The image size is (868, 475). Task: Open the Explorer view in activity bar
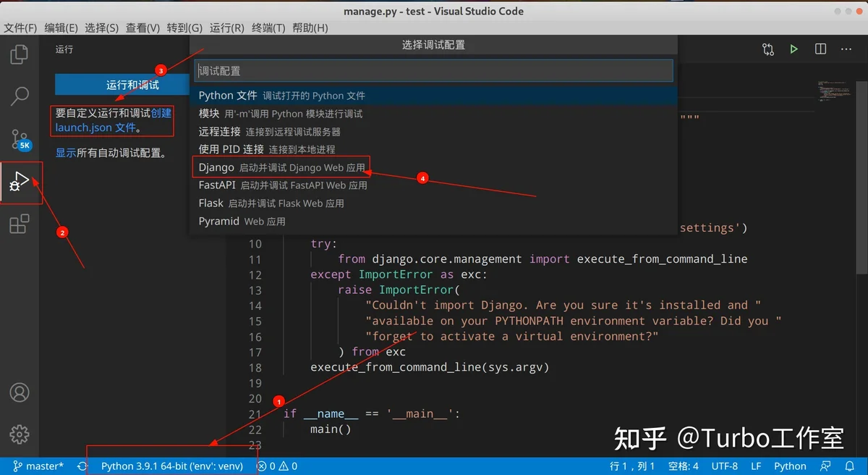(20, 54)
